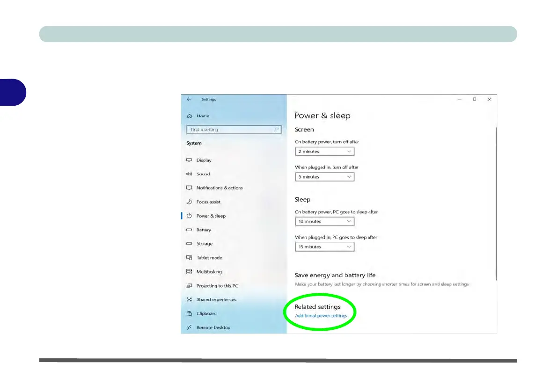
Task: Open Multitasking label in sidebar
Action: coord(209,272)
